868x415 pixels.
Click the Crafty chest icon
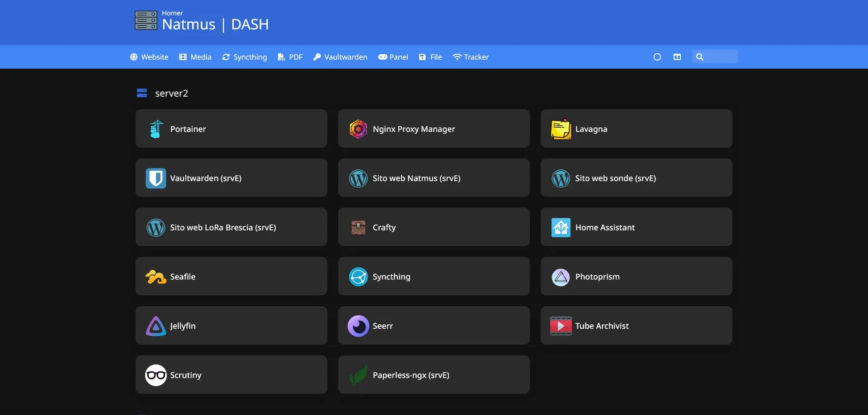coord(358,228)
